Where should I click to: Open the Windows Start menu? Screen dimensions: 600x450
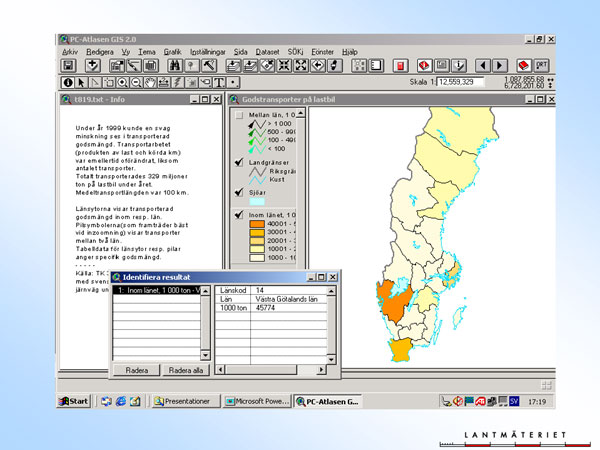(x=72, y=401)
